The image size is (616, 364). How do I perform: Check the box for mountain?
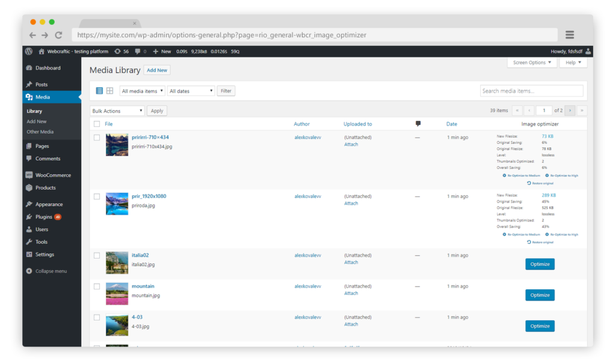pyautogui.click(x=97, y=286)
